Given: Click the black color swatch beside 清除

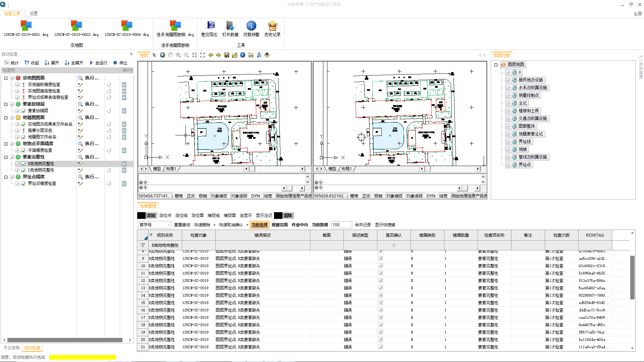Looking at the screenshot, I should coord(278,216).
